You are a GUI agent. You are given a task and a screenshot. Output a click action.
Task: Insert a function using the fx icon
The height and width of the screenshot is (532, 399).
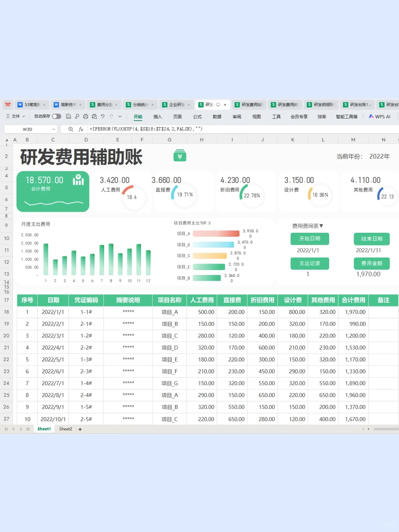tap(81, 129)
